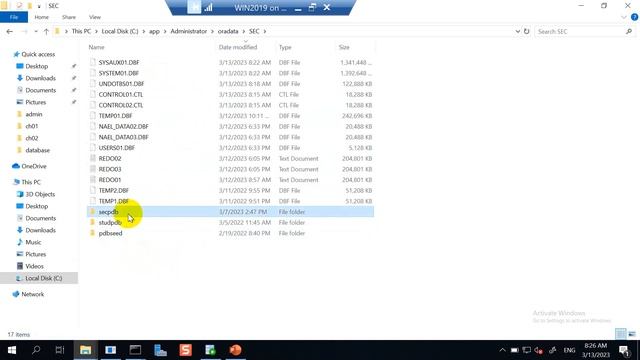
Task: Open recent locations dropdown
Action: coord(36,31)
